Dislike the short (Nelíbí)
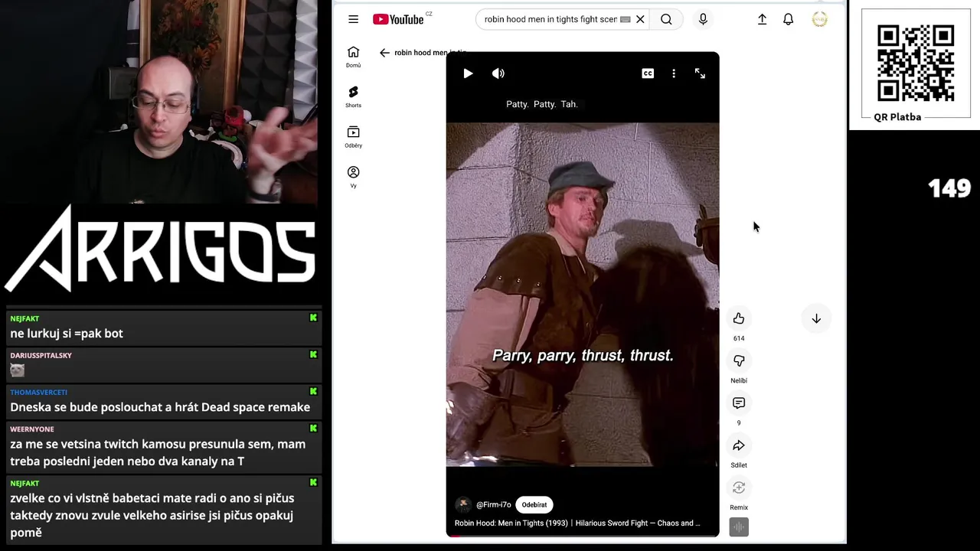Screen dimensions: 980x551 pos(739,360)
